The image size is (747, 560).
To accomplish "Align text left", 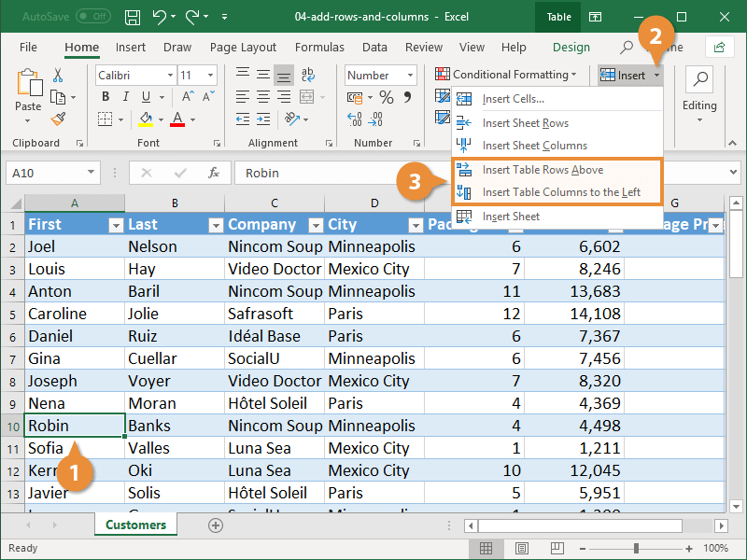I will (243, 97).
